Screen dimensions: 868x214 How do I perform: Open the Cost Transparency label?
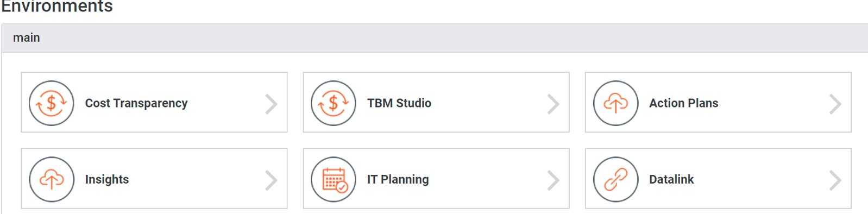136,103
